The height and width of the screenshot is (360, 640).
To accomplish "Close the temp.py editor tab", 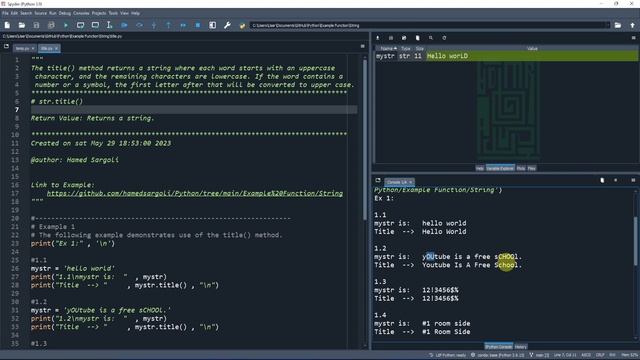I will point(33,49).
